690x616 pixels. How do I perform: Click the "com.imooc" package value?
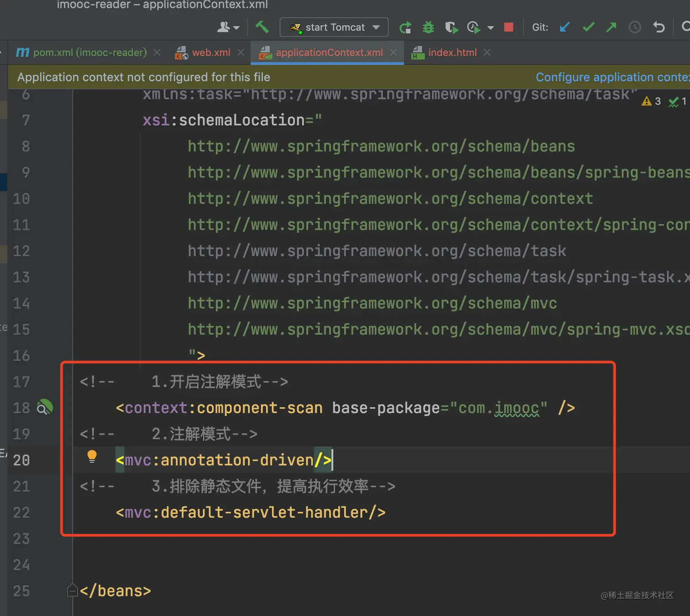click(x=498, y=408)
